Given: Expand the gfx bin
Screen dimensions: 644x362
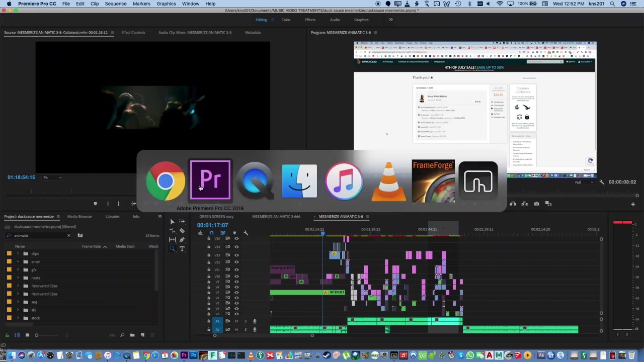Looking at the screenshot, I should [18, 270].
